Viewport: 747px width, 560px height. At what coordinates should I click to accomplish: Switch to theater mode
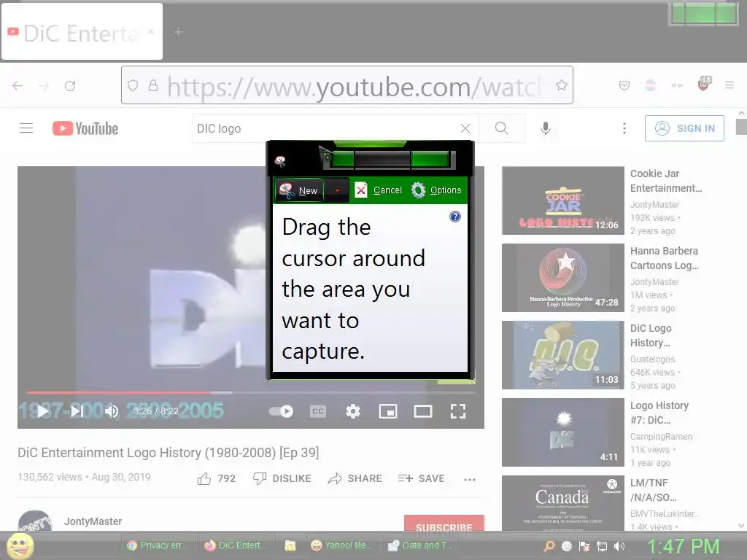tap(422, 411)
